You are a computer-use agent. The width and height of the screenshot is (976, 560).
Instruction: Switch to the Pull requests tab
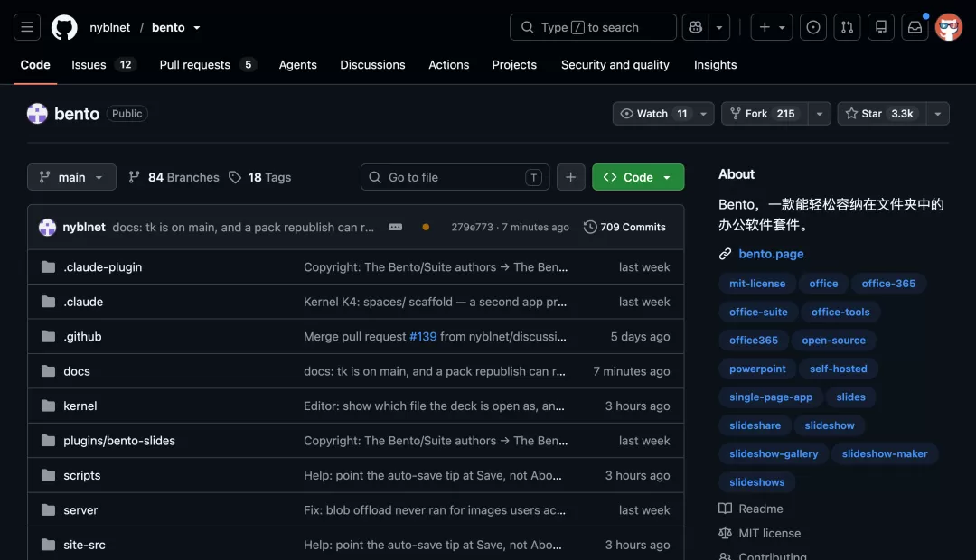[x=208, y=65]
